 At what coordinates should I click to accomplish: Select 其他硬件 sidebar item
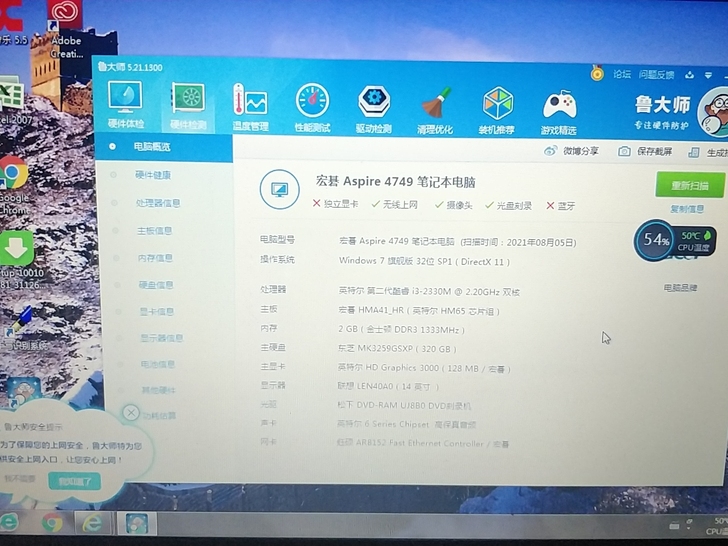158,390
